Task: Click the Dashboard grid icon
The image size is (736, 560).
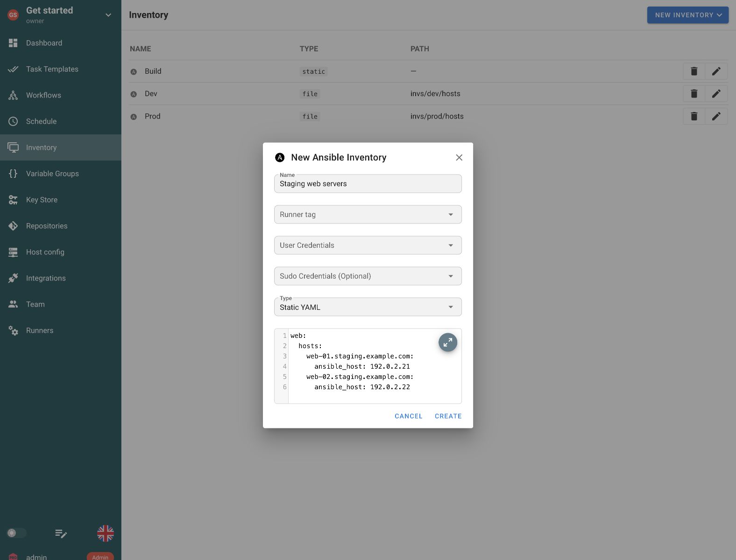Action: pos(13,43)
